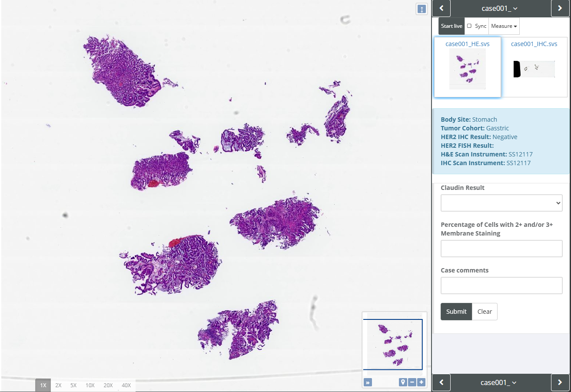Click the location pin icon in navigator

[x=403, y=382]
